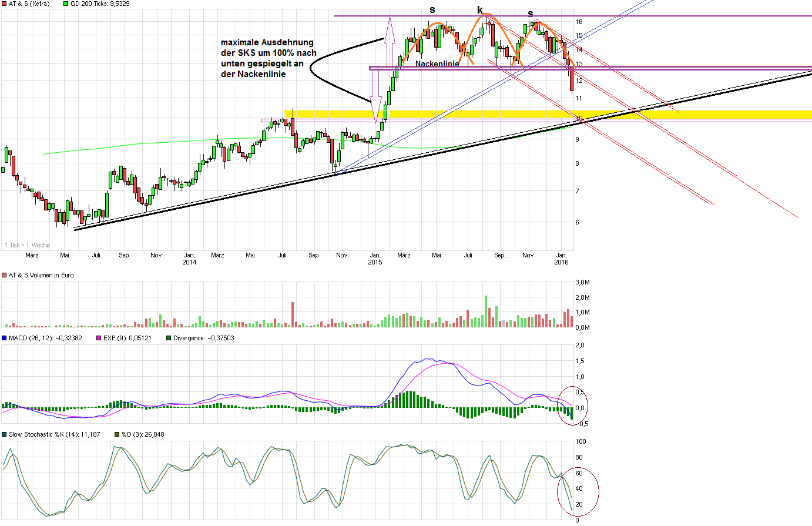Select the AT & S Volumen in Euro legend icon
Image resolution: width=812 pixels, height=526 pixels.
tap(4, 274)
